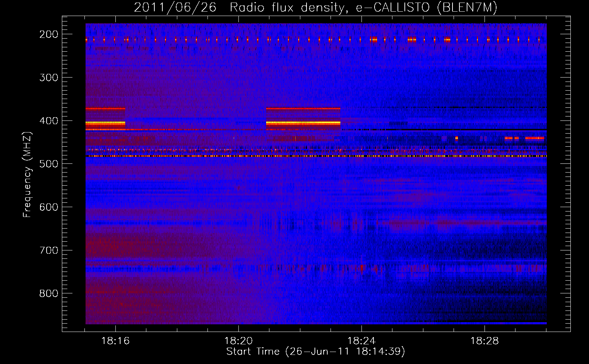Click the 18:24 time tick label

tap(361, 341)
